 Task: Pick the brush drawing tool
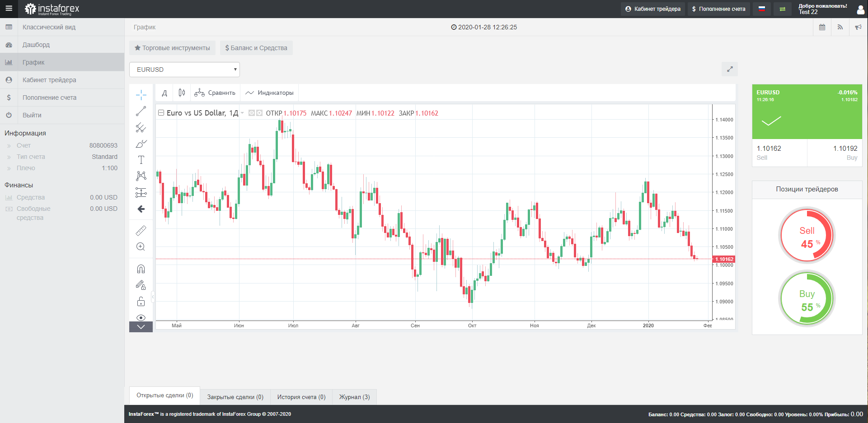point(141,144)
